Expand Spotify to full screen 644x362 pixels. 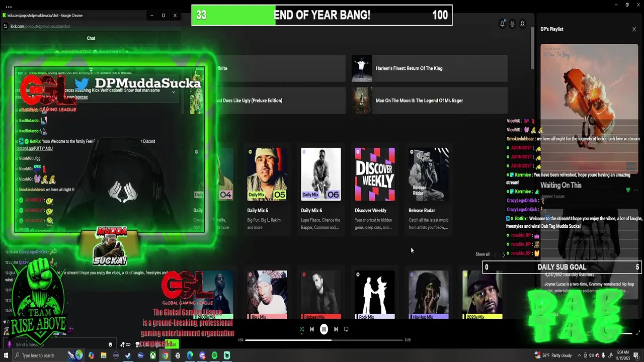[x=638, y=333]
